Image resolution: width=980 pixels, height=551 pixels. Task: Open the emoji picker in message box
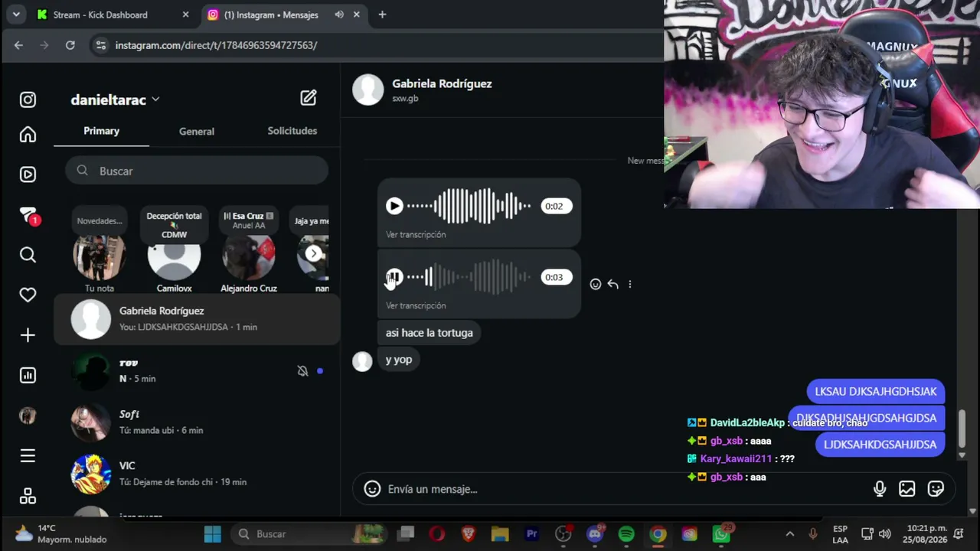click(372, 489)
